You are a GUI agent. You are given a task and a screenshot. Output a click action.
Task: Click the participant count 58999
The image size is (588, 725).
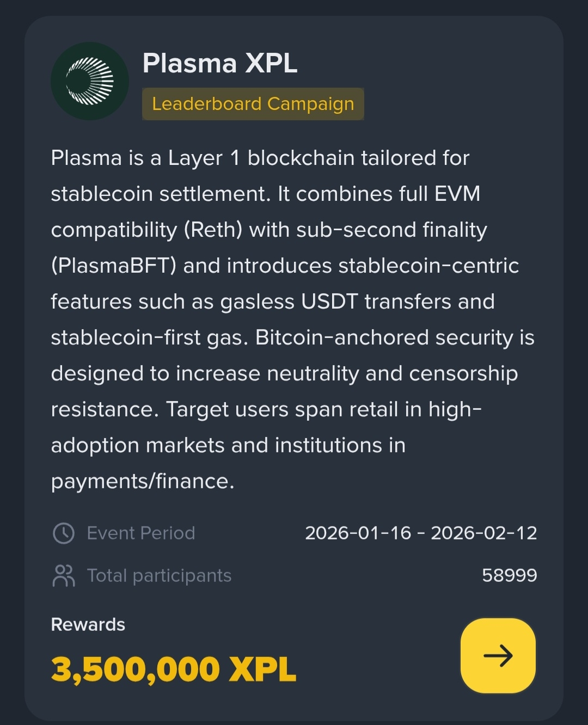pos(510,575)
